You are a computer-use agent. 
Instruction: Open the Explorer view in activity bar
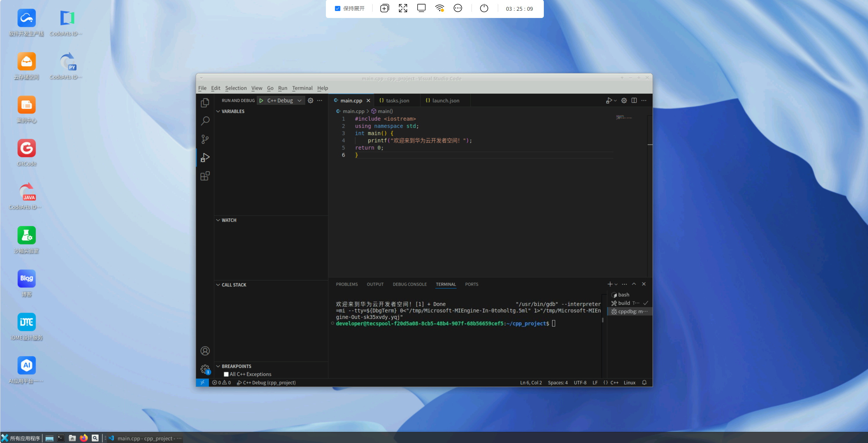(205, 103)
